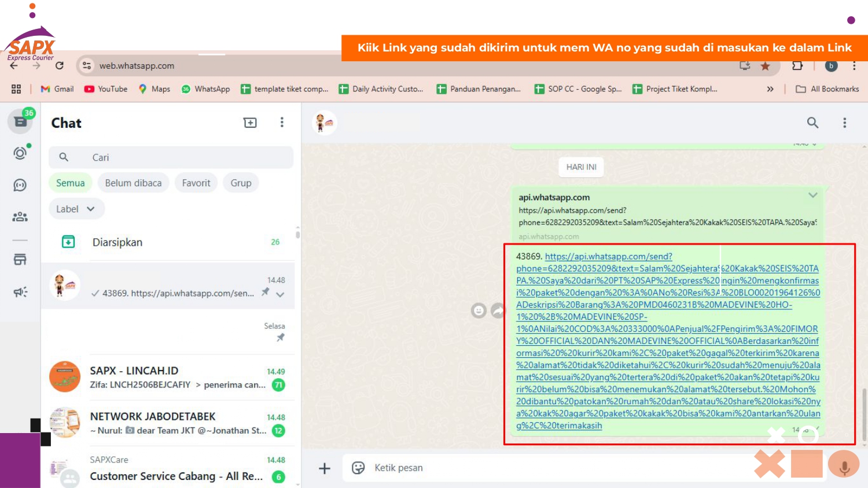Open the emoji and sticker picker
This screenshot has width=868, height=488.
pyautogui.click(x=358, y=468)
